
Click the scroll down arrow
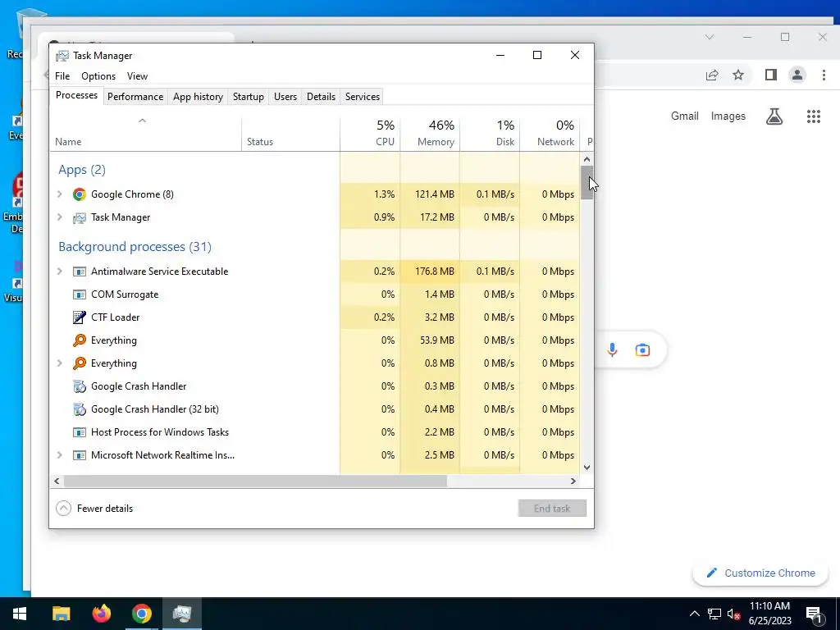(x=587, y=467)
